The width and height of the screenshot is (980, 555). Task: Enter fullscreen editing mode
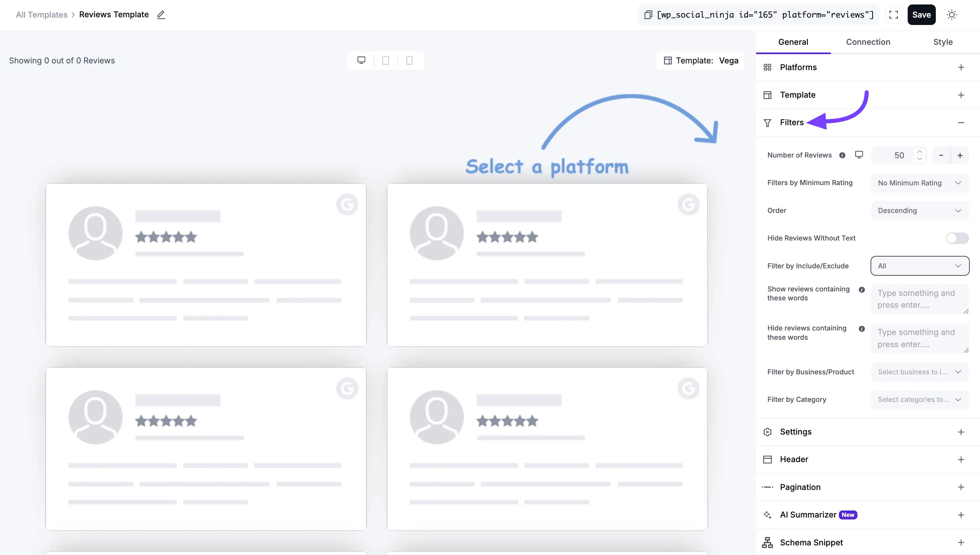point(893,14)
